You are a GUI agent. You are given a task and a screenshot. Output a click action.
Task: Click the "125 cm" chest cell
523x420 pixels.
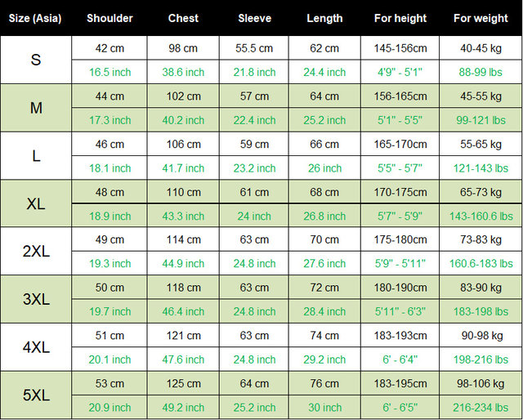[183, 383]
